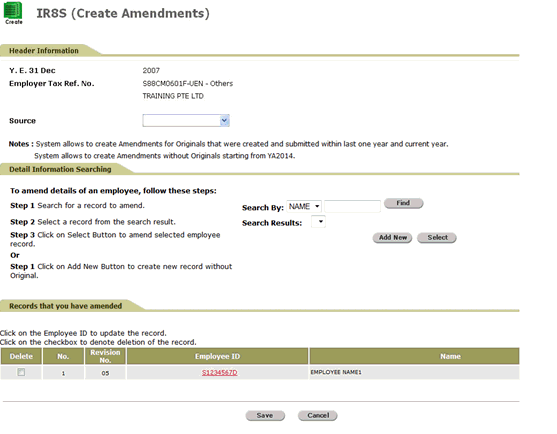Click the Save button
This screenshot has width=557, height=434.
click(265, 416)
